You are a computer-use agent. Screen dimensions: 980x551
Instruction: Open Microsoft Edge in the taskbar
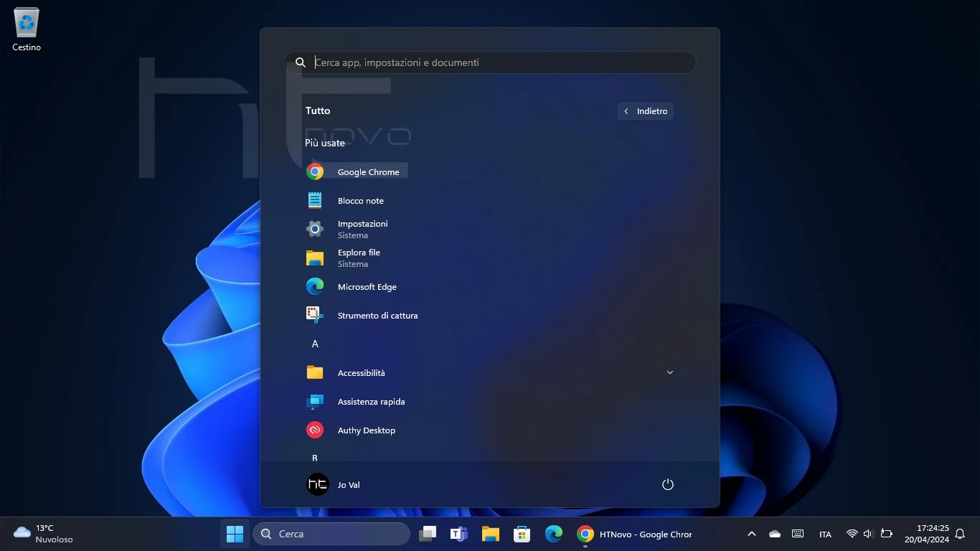554,534
